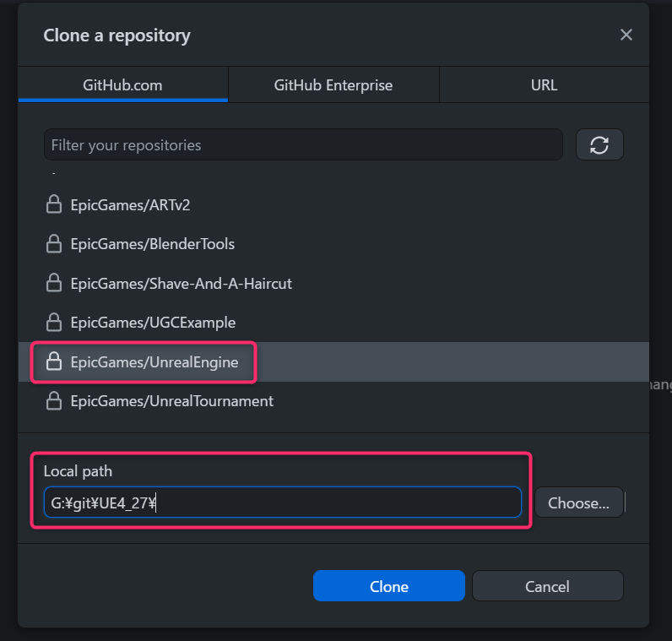Click the lock icon beside EpicGames/BlenderTools
Image resolution: width=672 pixels, height=641 pixels.
[x=54, y=243]
